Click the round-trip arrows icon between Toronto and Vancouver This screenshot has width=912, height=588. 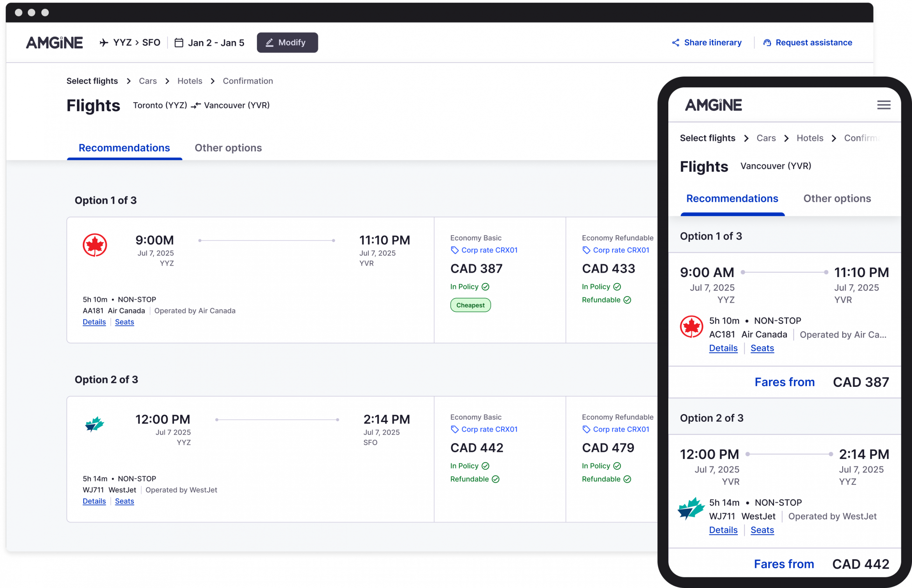pyautogui.click(x=196, y=105)
